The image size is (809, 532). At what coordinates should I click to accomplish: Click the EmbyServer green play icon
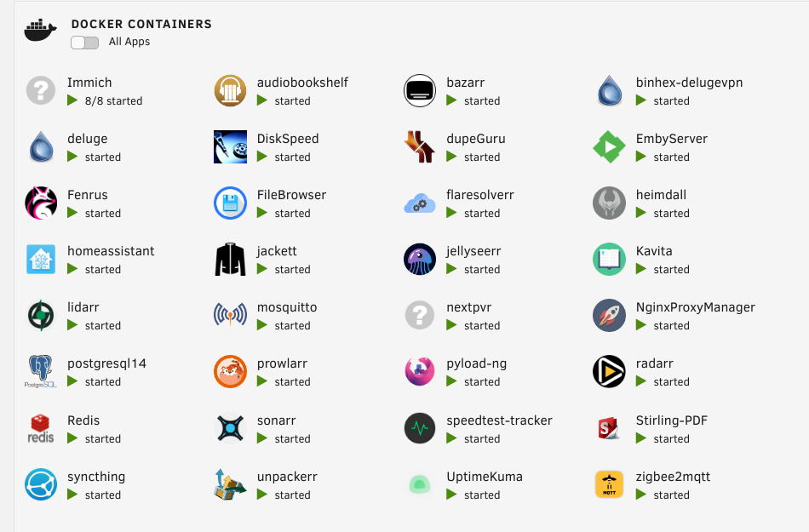point(610,147)
